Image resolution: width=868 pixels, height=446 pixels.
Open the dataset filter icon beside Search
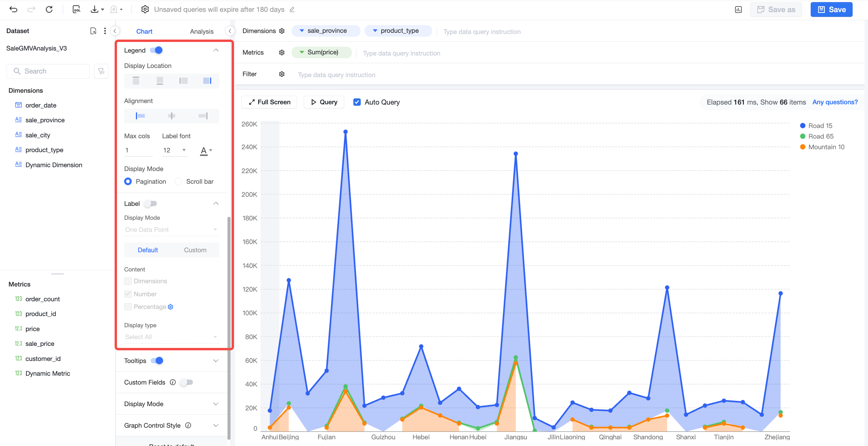pyautogui.click(x=101, y=71)
